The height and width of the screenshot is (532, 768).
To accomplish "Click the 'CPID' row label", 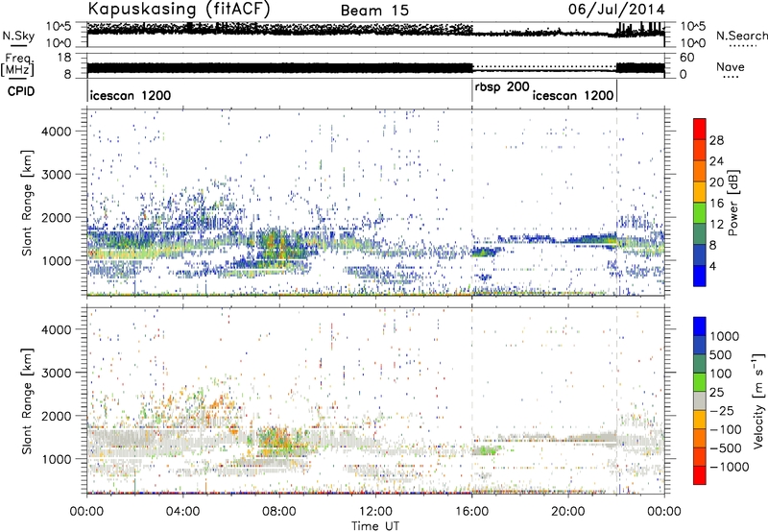I will click(21, 91).
